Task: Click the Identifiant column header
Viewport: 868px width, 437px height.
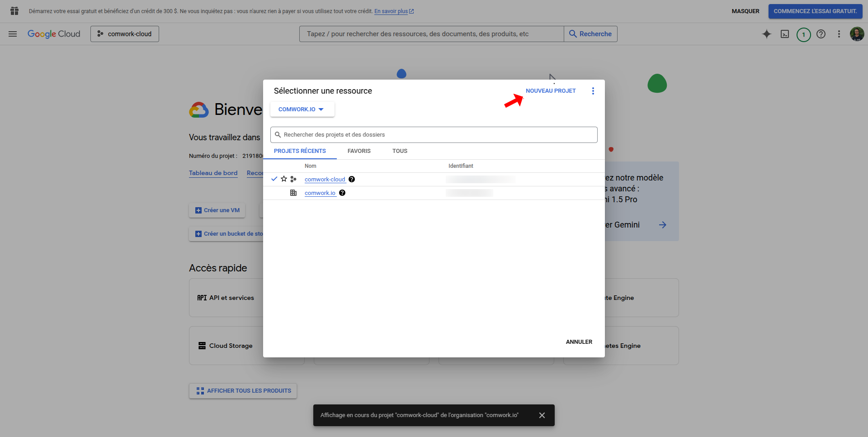Action: tap(461, 166)
